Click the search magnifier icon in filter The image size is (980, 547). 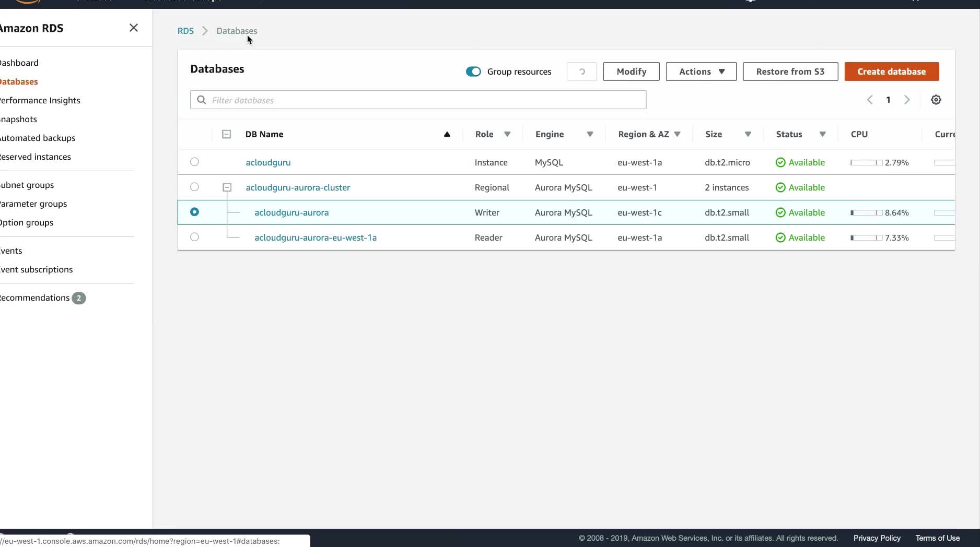point(202,100)
